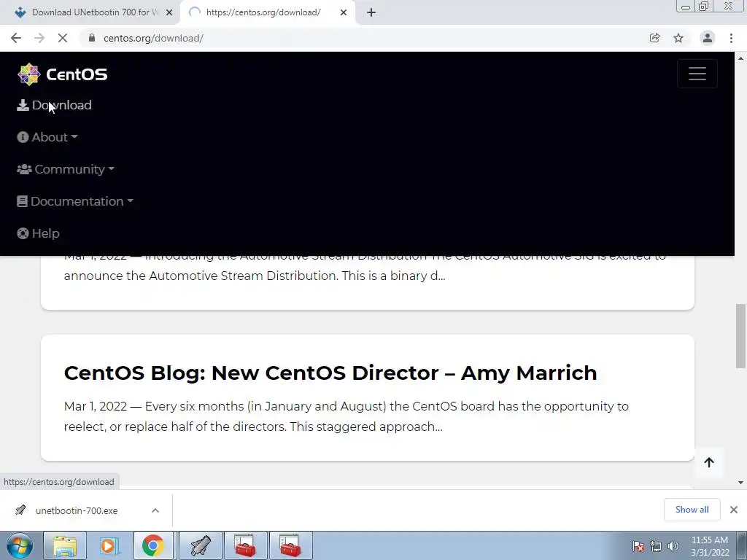Click the clock showing 11:55 AM
Viewport: 747px width, 560px height.
coord(710,546)
